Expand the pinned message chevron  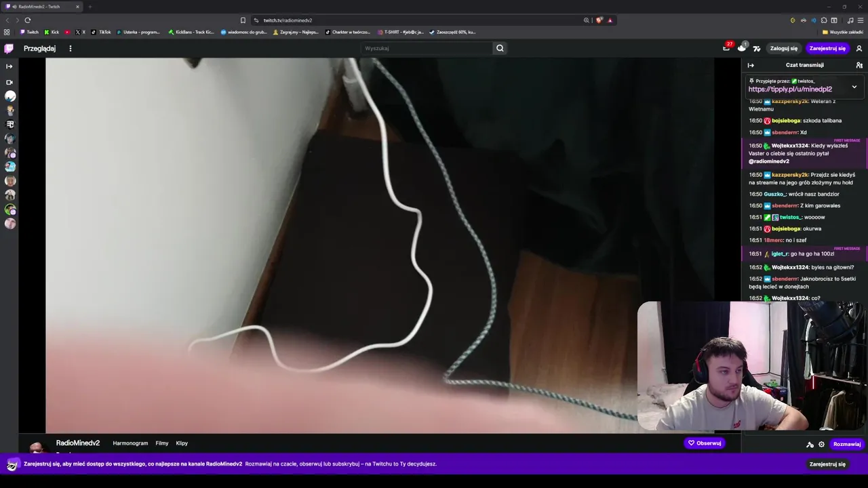854,87
